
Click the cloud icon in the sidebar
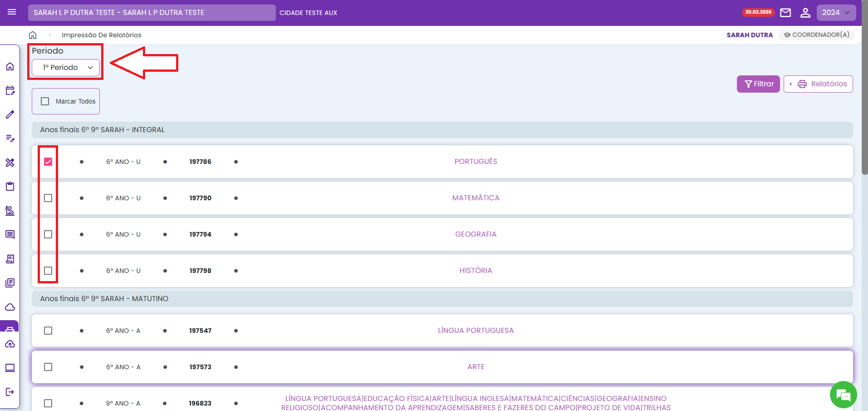click(x=10, y=307)
